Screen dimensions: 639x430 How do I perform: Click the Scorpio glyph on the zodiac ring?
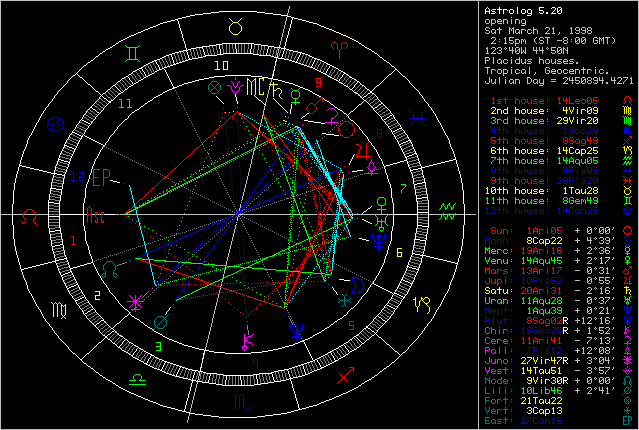click(x=241, y=402)
